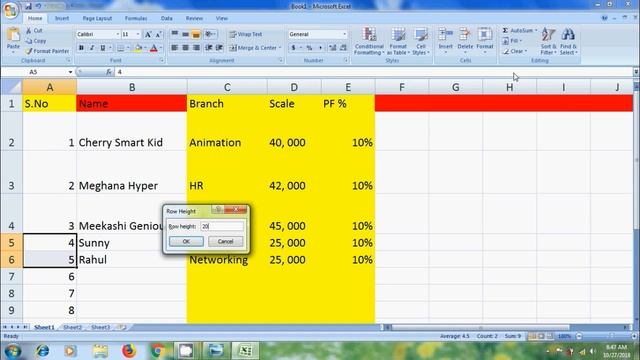
Task: Switch to Sheet2 tab
Action: pyautogui.click(x=73, y=327)
